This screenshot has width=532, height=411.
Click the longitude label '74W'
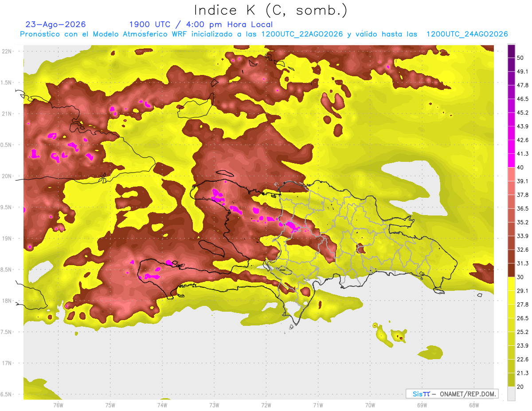point(162,405)
